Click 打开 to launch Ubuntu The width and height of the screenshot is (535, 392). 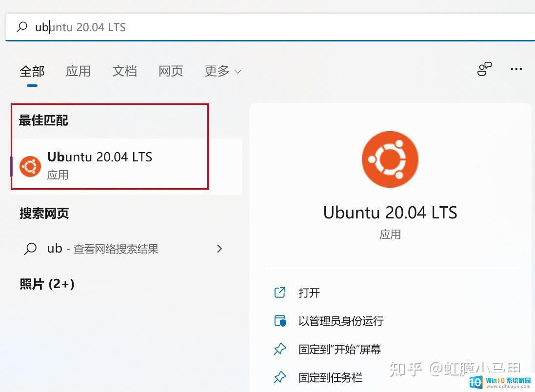(309, 293)
